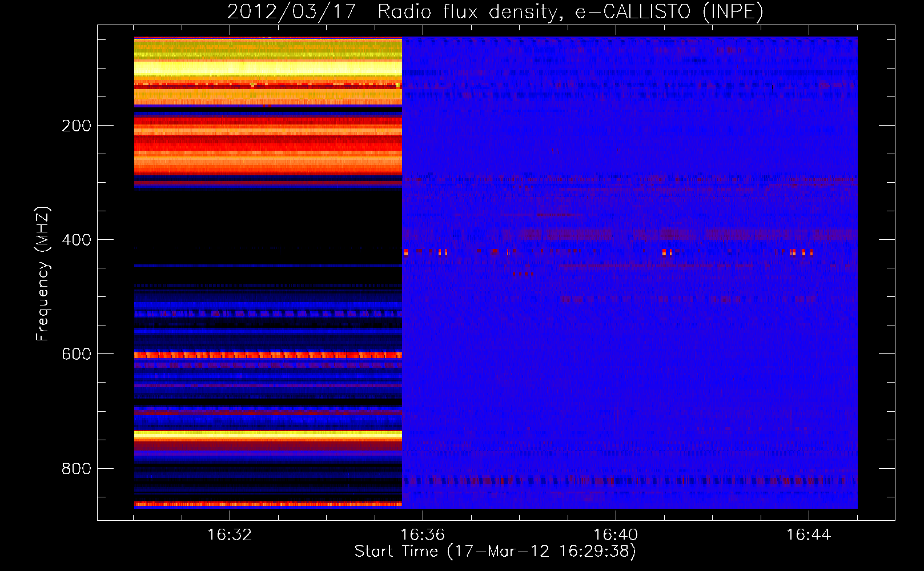924x571 pixels.
Task: Click the 800 frequency tick label
Action: coord(77,469)
